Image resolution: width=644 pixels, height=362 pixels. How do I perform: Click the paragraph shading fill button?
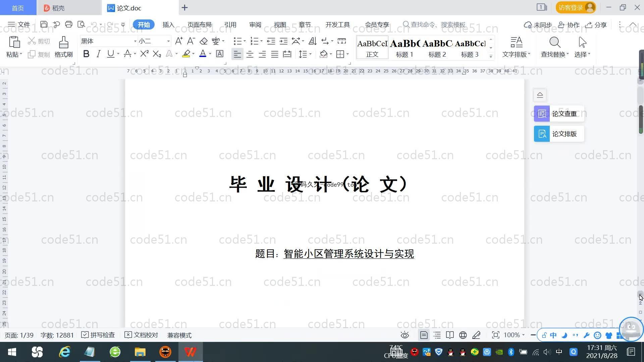pyautogui.click(x=323, y=54)
